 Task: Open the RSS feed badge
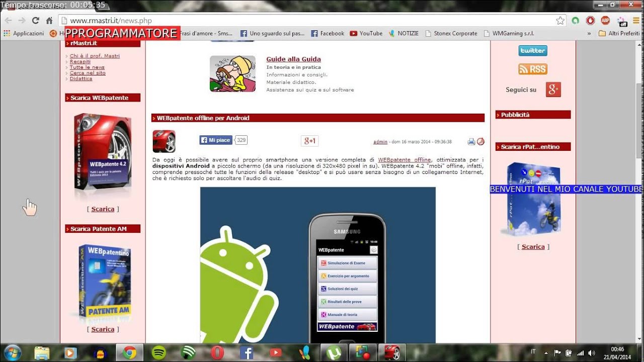533,69
